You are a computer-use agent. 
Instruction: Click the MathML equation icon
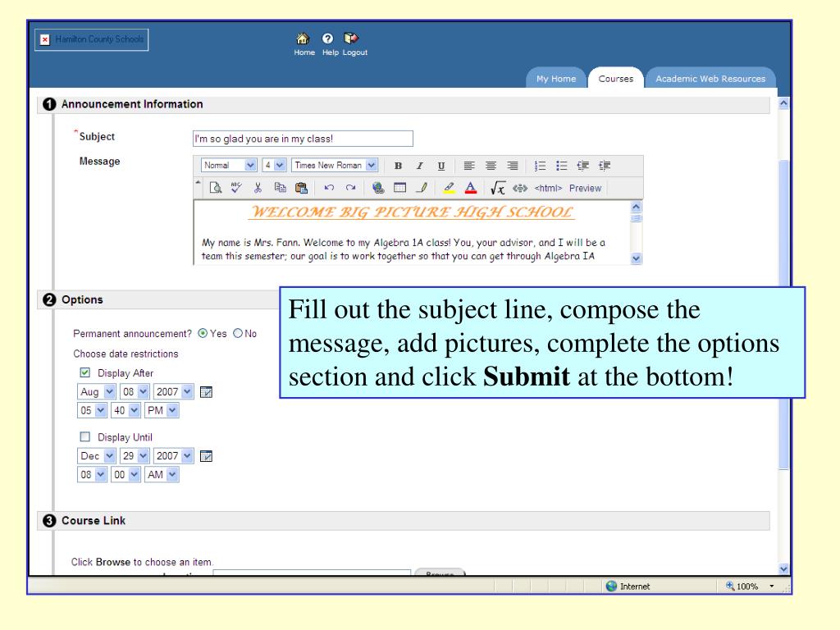click(x=519, y=188)
